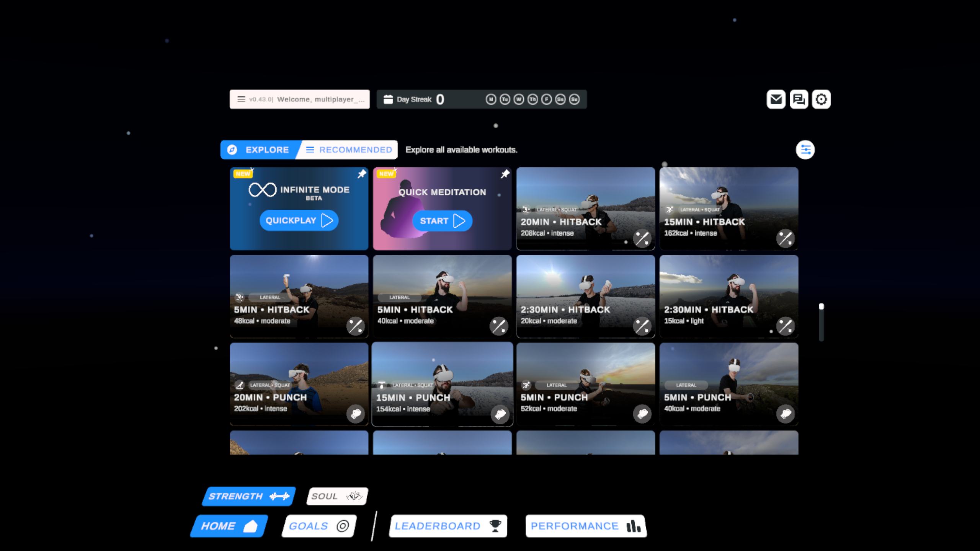The image size is (980, 551).
Task: Open the mail inbox icon
Action: click(x=776, y=99)
